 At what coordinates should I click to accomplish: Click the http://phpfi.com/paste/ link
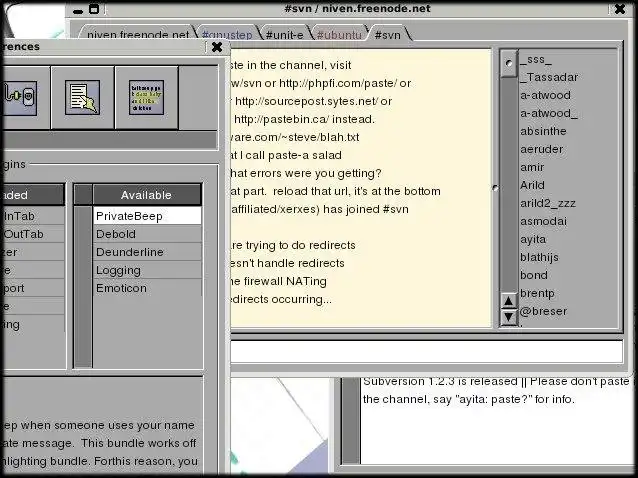point(338,83)
